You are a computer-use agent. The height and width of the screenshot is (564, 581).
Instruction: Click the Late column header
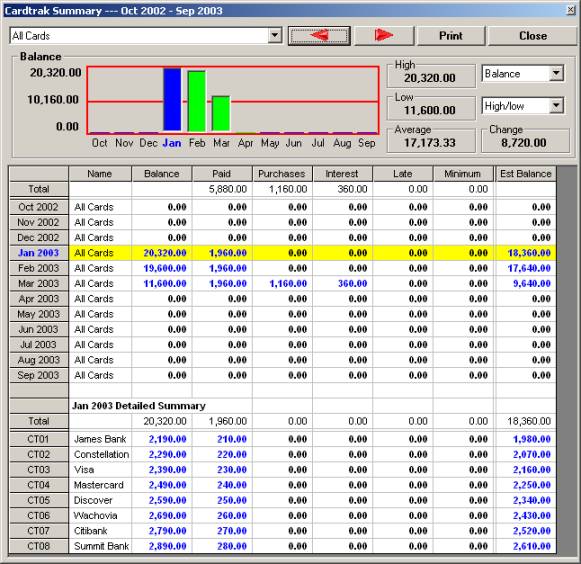[x=402, y=174]
